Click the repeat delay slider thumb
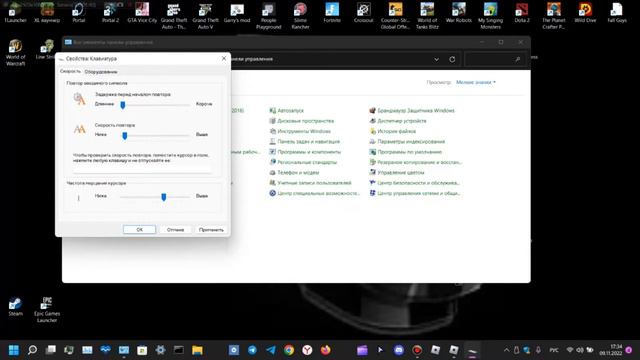Image resolution: width=640 pixels, height=360 pixels. [x=122, y=105]
